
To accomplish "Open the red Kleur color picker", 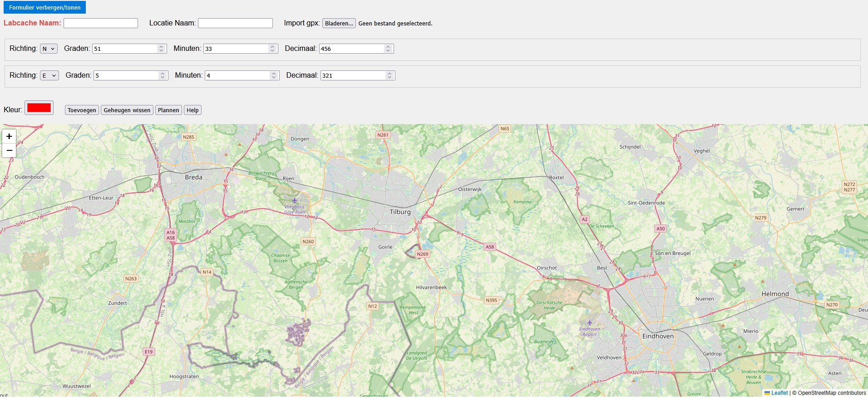I will click(39, 108).
